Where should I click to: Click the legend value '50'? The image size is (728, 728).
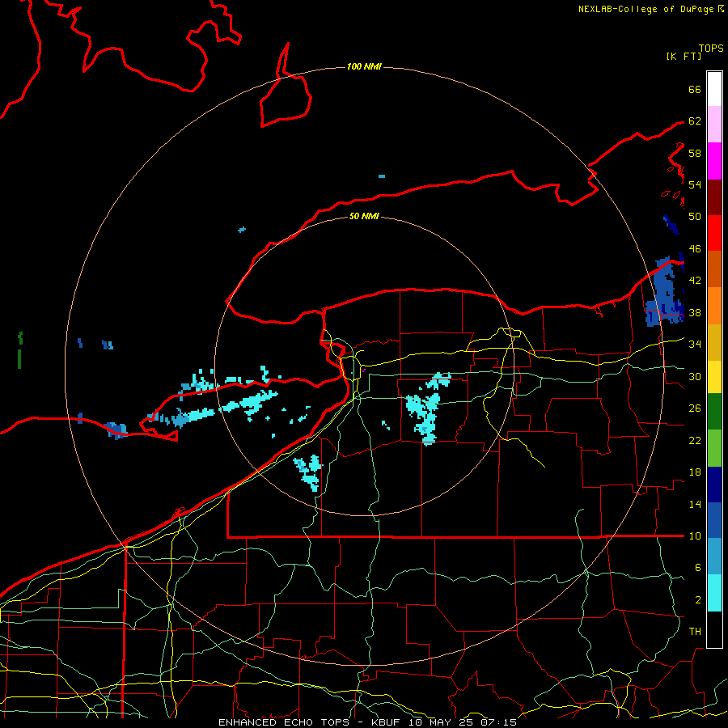point(695,216)
